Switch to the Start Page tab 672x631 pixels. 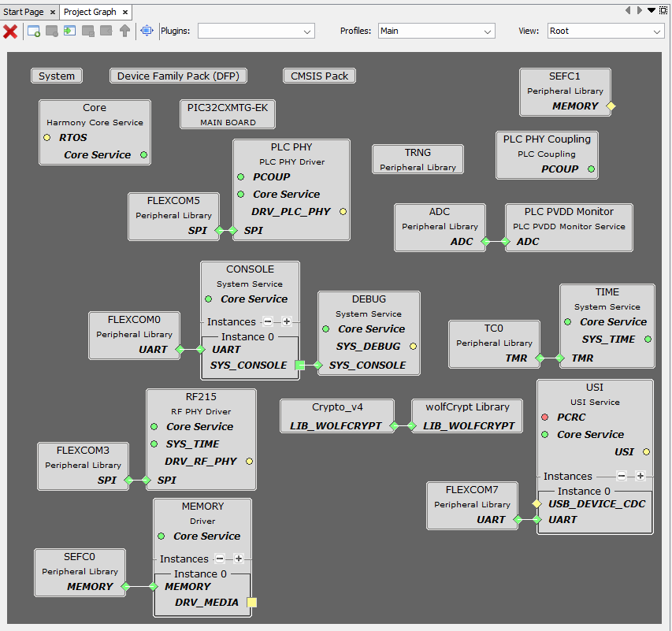24,12
